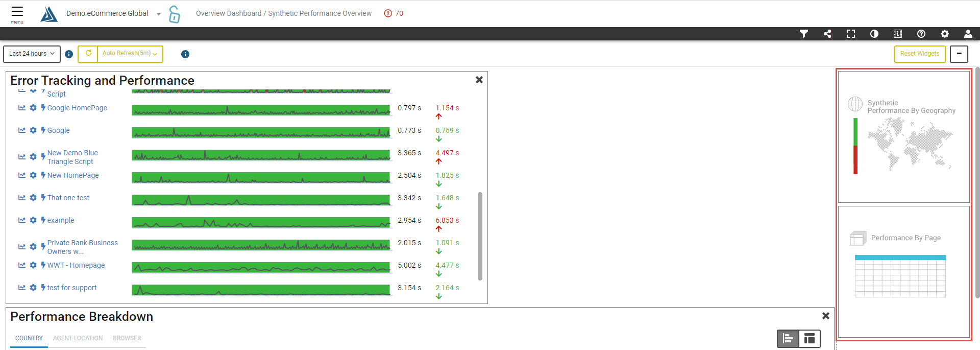Add the Performance By Page widget

904,272
